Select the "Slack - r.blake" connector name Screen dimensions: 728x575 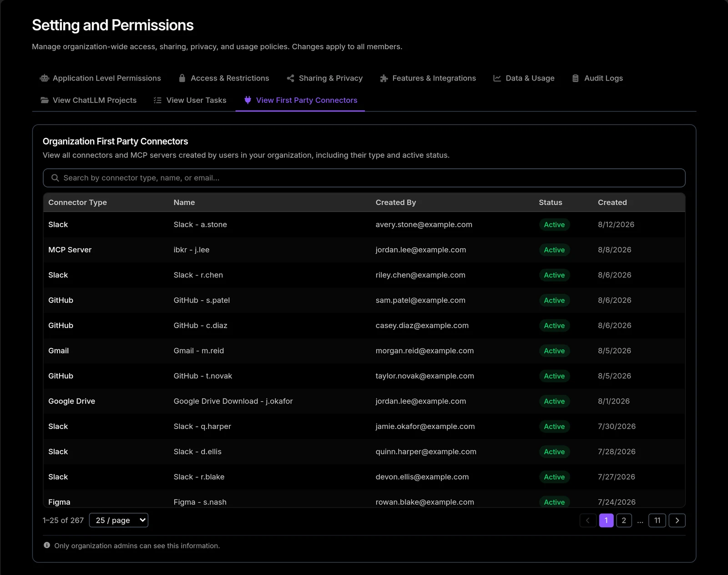pos(199,477)
